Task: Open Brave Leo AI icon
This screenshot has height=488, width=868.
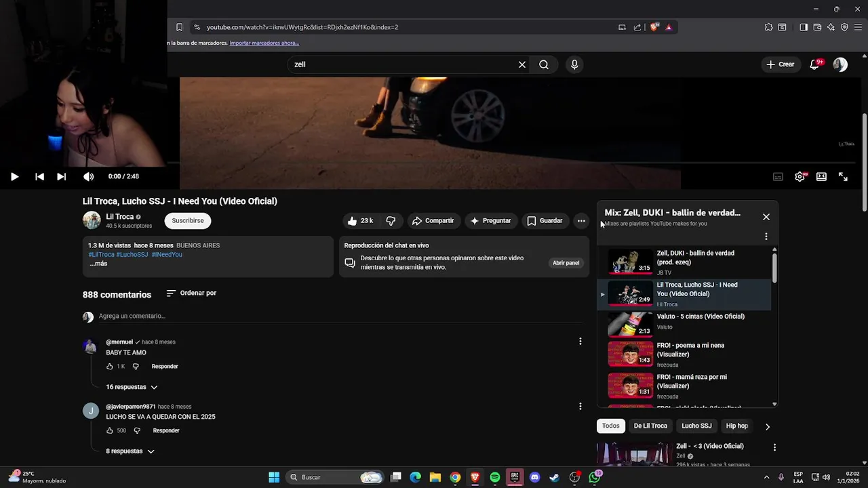Action: click(x=831, y=27)
